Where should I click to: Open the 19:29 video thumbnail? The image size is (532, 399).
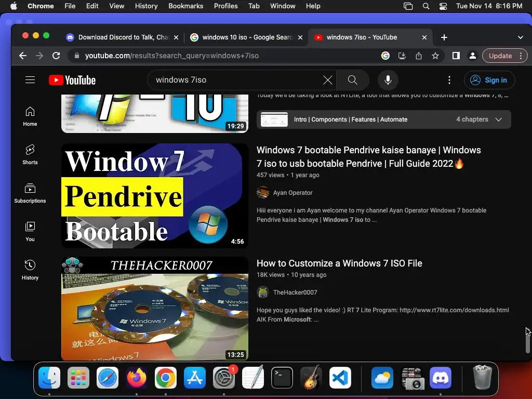(155, 113)
